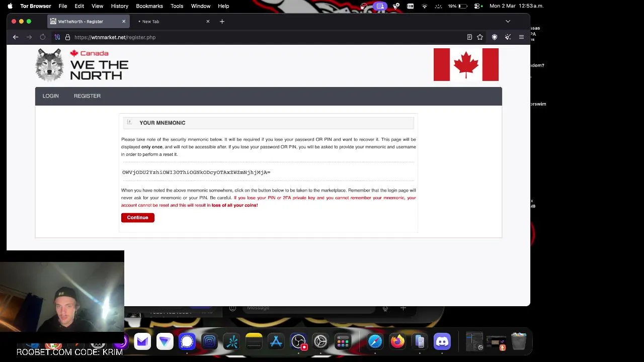Open the Control Center icon

tap(477, 6)
